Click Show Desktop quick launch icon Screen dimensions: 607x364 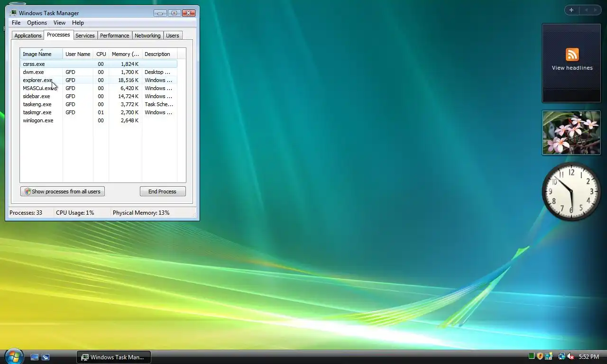point(35,357)
